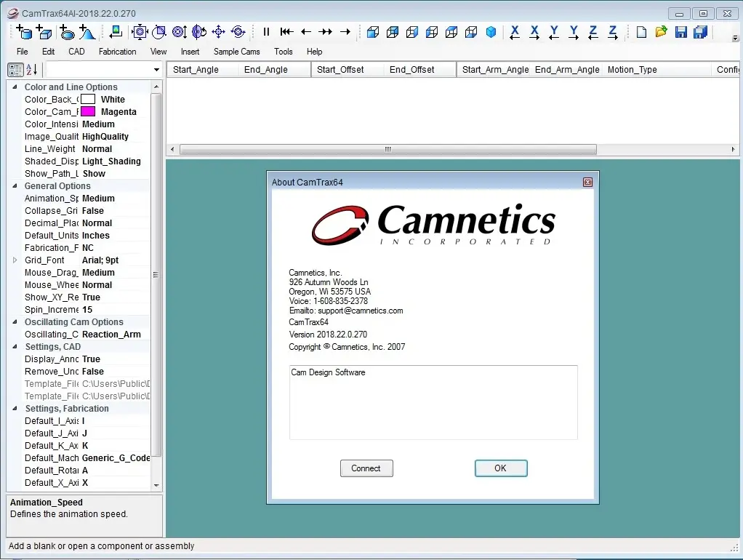Collapse the Settings, Fabrication group
Image resolution: width=743 pixels, height=560 pixels.
(x=15, y=408)
